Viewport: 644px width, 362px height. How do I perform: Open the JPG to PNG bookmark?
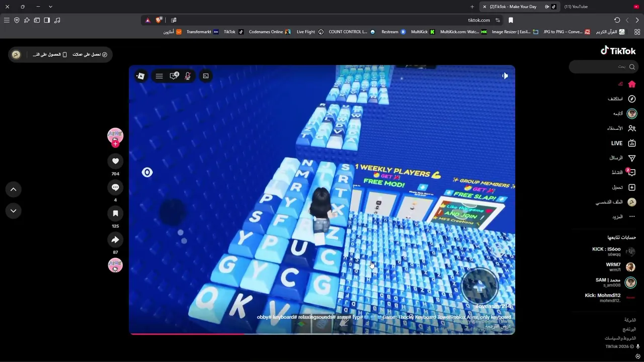pyautogui.click(x=567, y=32)
